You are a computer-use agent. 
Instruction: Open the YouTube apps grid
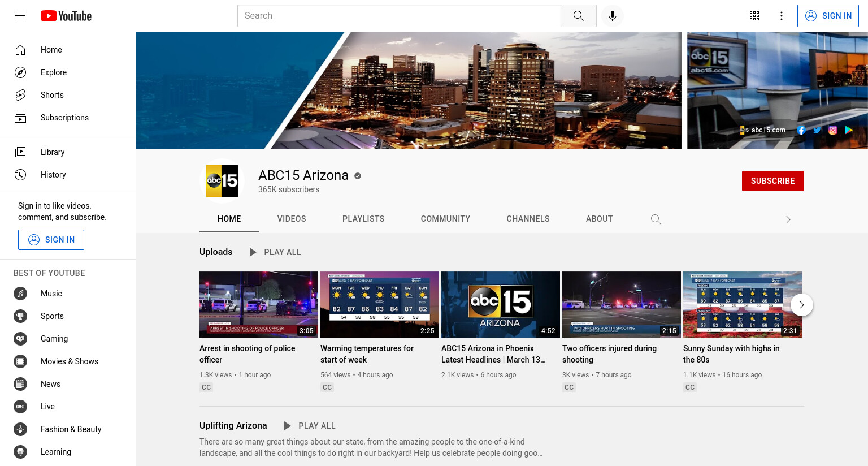coord(754,16)
